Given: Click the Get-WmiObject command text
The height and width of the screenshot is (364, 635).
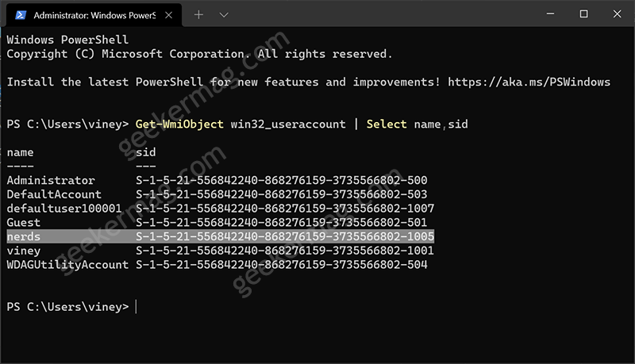Looking at the screenshot, I should pos(179,125).
